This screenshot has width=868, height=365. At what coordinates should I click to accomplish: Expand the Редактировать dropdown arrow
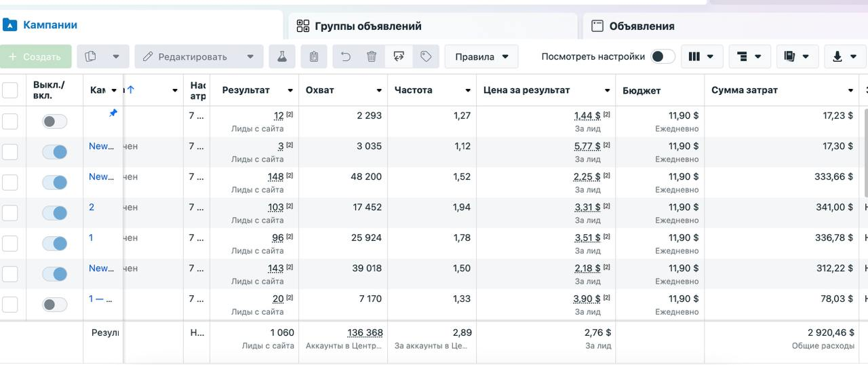(x=250, y=57)
